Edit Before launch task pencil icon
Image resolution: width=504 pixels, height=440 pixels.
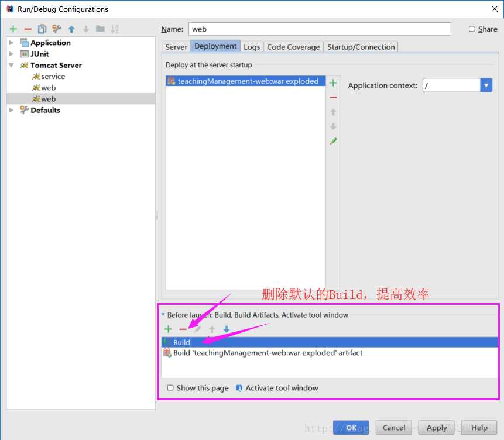(x=197, y=329)
